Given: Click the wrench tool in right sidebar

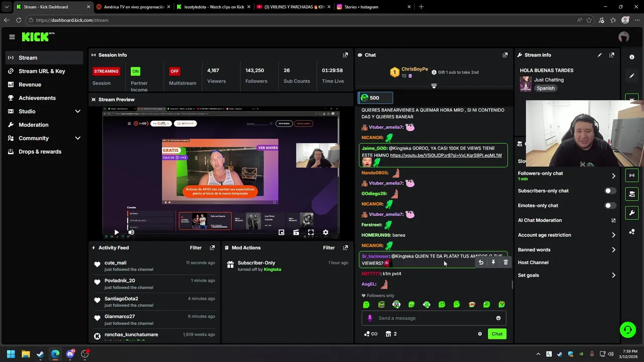Looking at the screenshot, I should 632,213.
